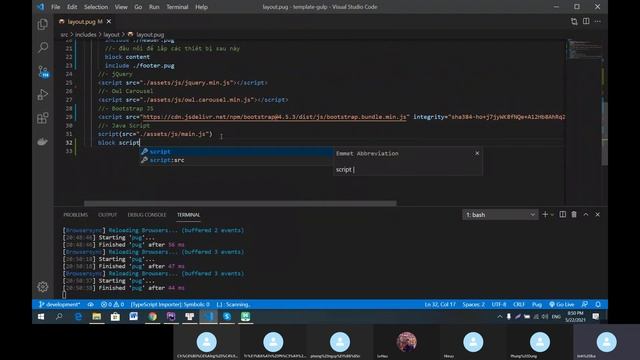The width and height of the screenshot is (640, 360).
Task: Switch to the Output panel tab
Action: point(107,215)
